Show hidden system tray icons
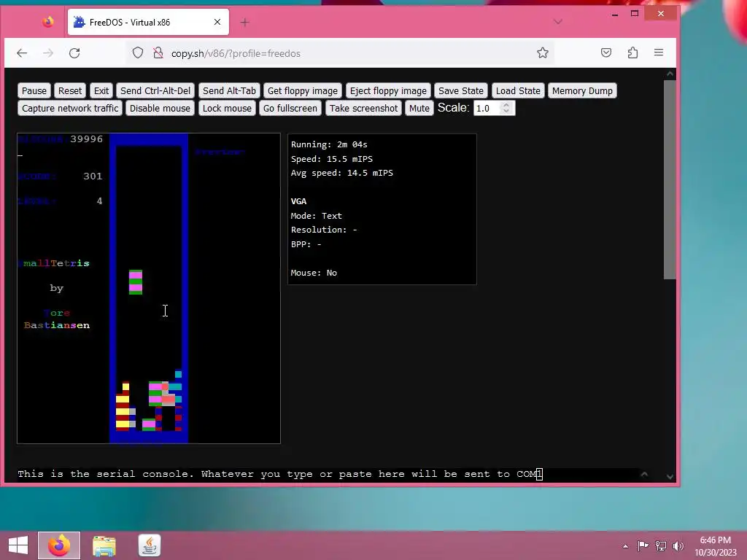The width and height of the screenshot is (747, 560). pos(625,546)
